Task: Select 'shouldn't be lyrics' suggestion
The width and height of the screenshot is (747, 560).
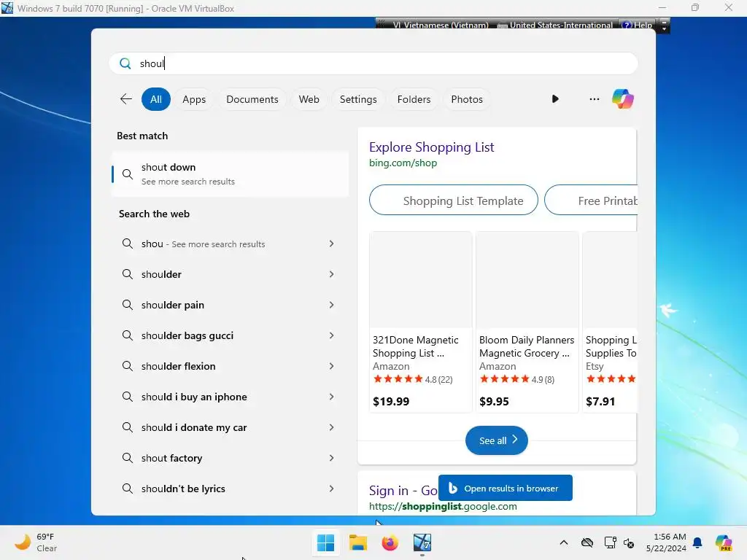Action: click(x=230, y=489)
